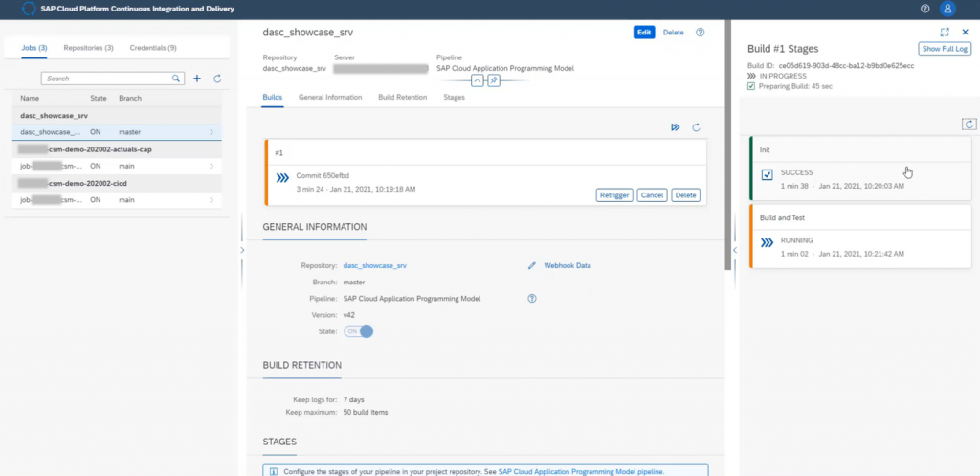Screen dimensions: 980x476
Task: Open the help icon in header bar
Action: (925, 9)
